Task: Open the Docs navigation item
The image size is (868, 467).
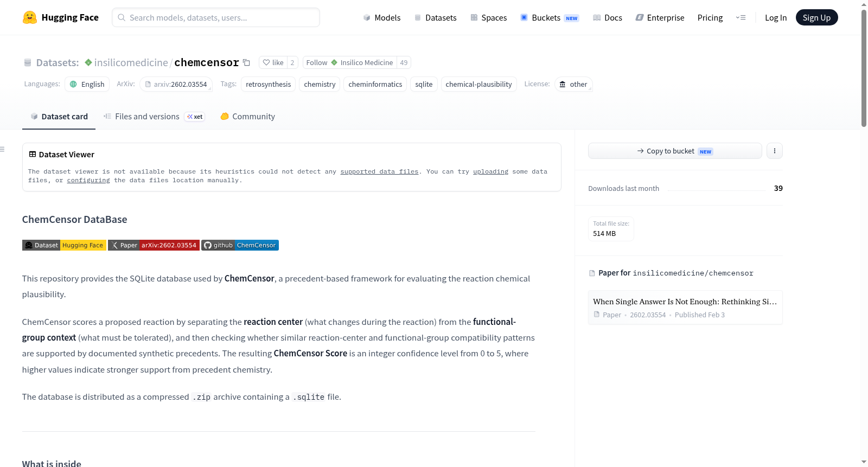Action: (608, 17)
